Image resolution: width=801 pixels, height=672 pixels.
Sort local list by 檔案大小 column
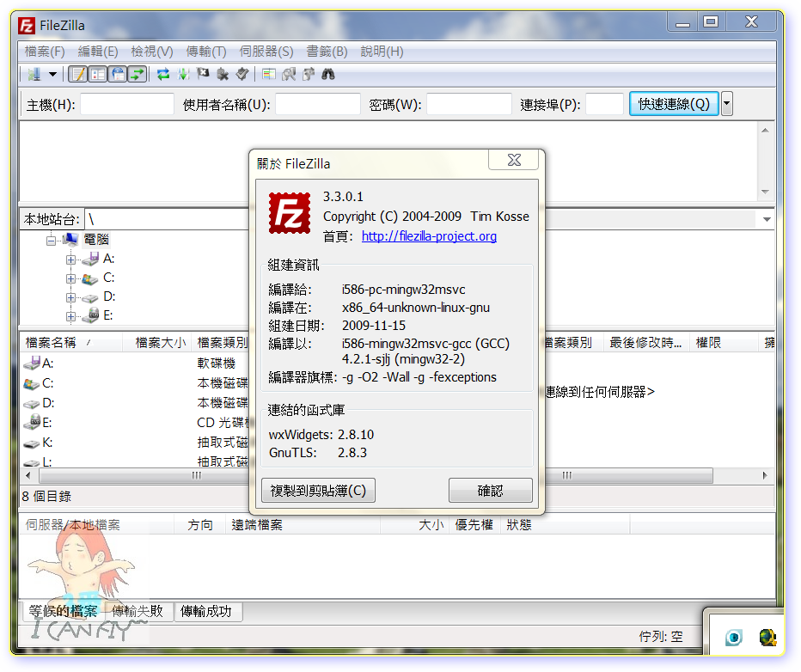point(157,343)
